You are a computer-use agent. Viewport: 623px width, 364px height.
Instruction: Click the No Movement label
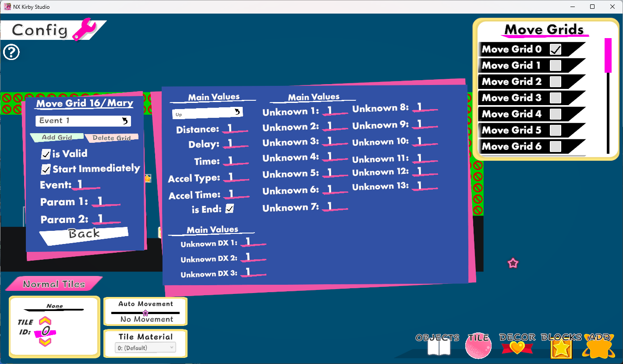[147, 319]
